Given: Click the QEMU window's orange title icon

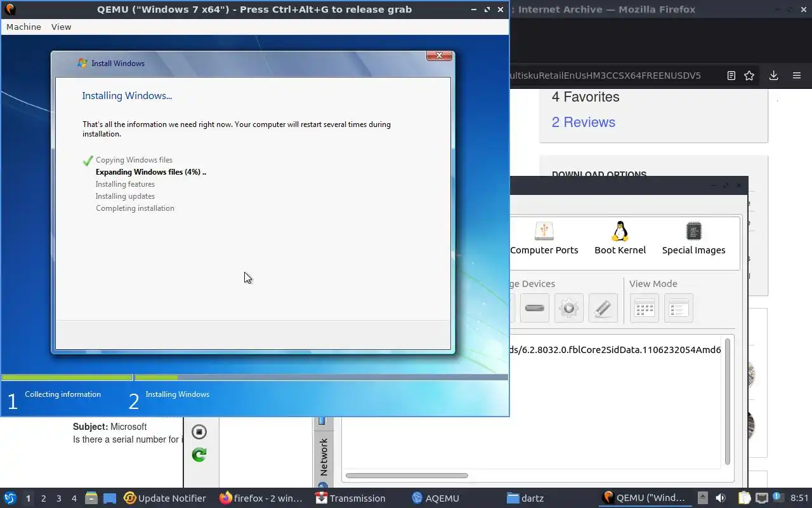Looking at the screenshot, I should 10,9.
